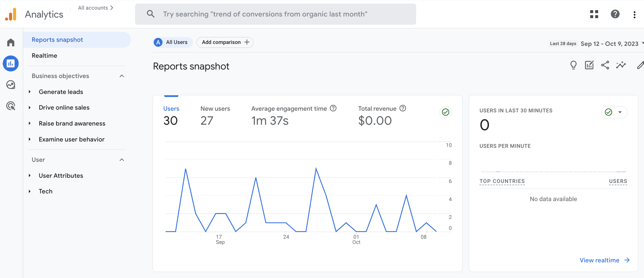Expand User Attributes tree arrow
The width and height of the screenshot is (644, 278).
tap(30, 176)
